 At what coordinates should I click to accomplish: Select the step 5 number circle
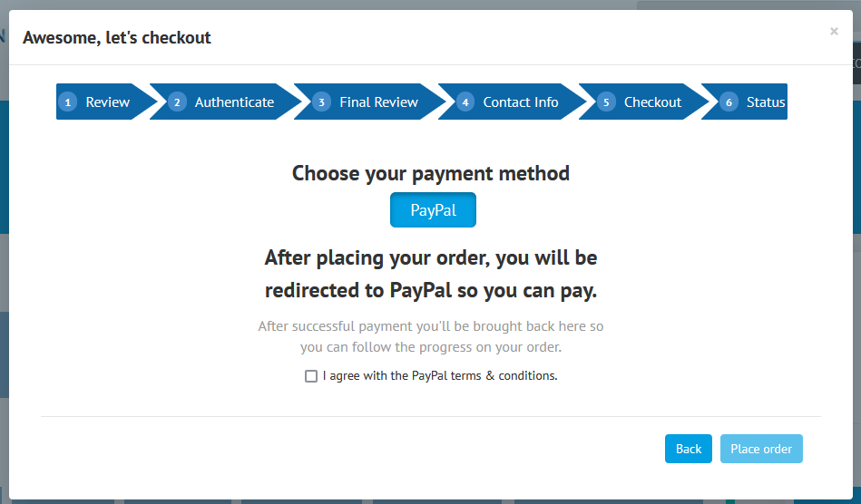tap(606, 102)
